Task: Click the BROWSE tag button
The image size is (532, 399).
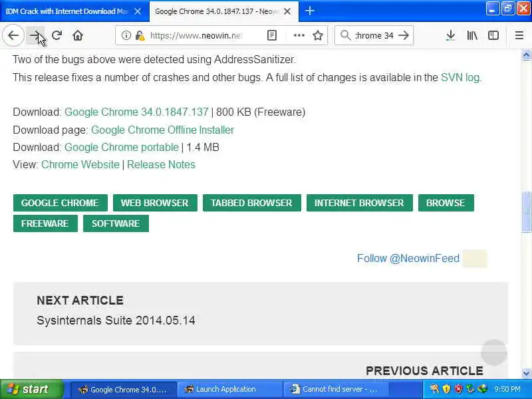Action: click(446, 203)
